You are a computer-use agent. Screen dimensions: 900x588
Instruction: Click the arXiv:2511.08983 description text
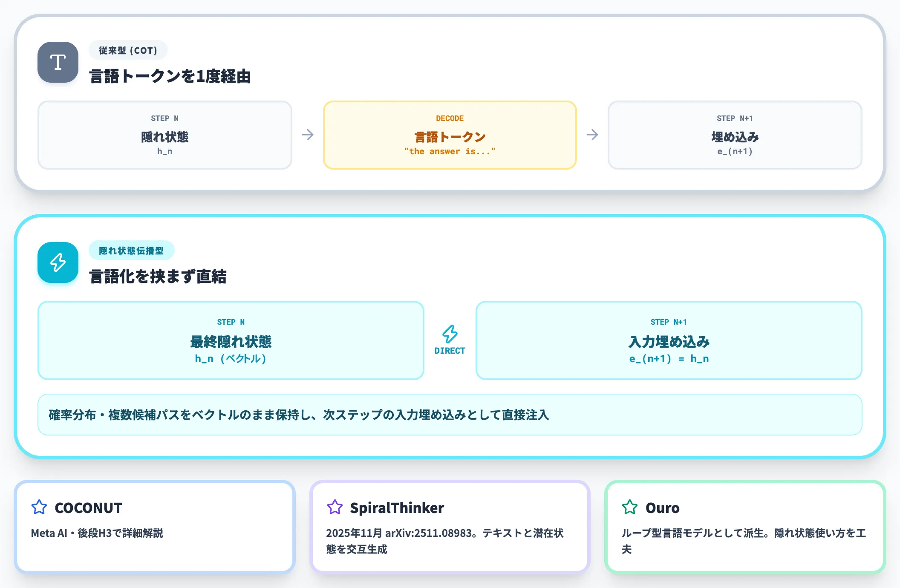(445, 541)
